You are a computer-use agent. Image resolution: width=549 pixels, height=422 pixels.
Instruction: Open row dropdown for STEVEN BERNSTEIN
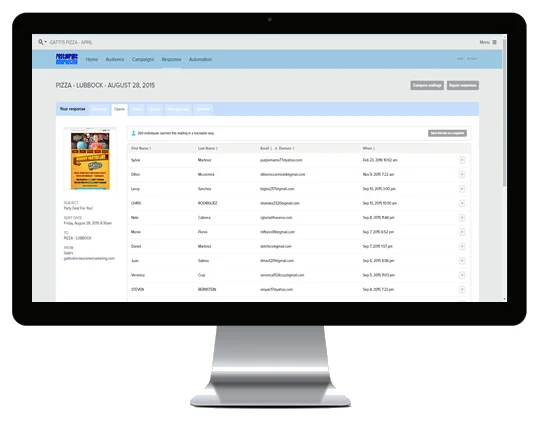[x=462, y=289]
